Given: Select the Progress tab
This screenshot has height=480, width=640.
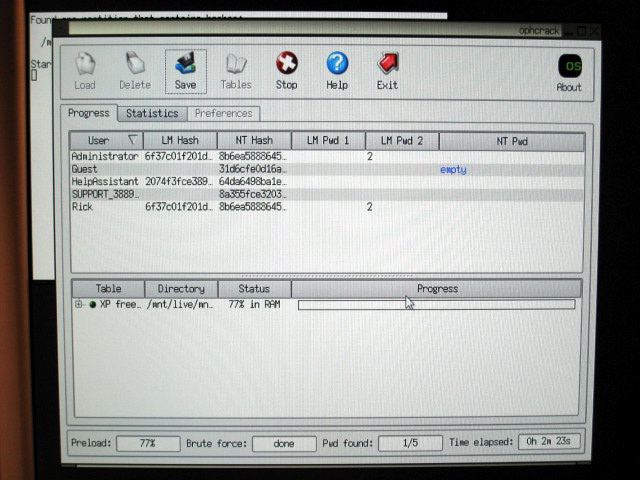Looking at the screenshot, I should click(89, 114).
